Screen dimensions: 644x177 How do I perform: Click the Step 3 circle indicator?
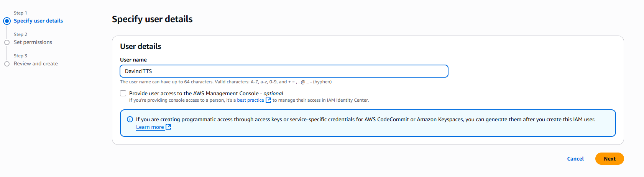(7, 64)
